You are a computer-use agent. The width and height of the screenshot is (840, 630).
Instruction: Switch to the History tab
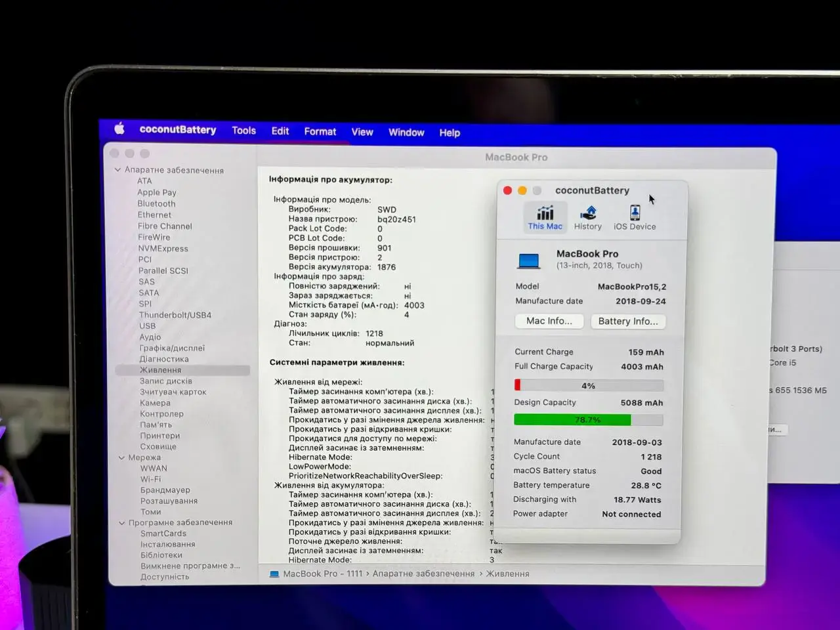588,218
